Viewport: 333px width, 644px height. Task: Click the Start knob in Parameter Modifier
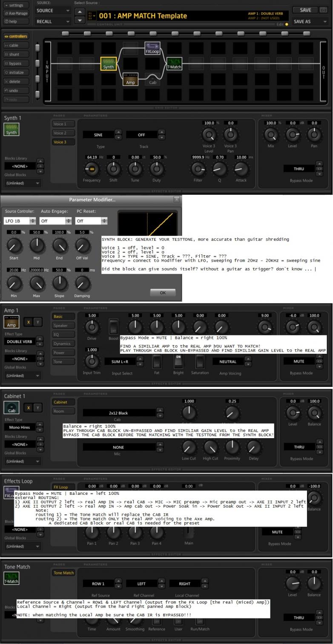(14, 245)
